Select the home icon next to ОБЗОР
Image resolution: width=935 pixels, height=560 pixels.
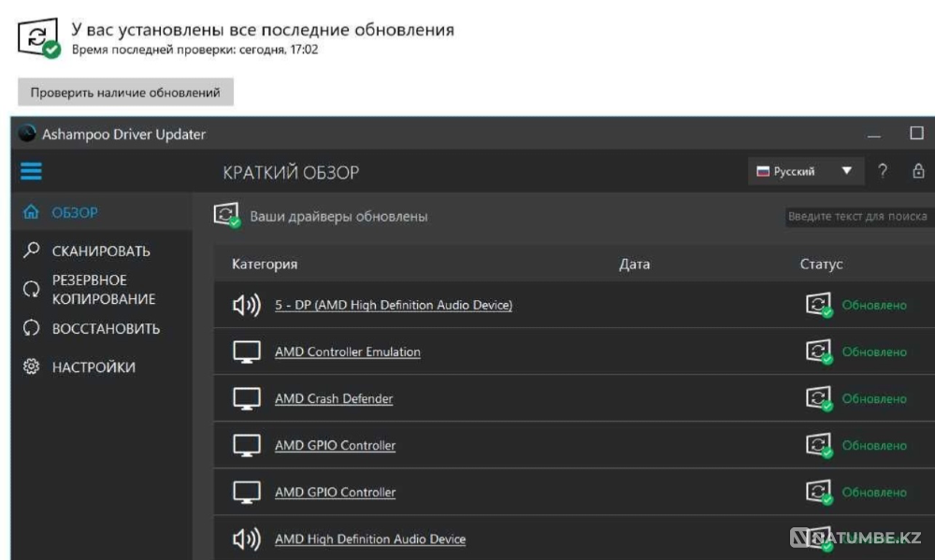tap(31, 212)
